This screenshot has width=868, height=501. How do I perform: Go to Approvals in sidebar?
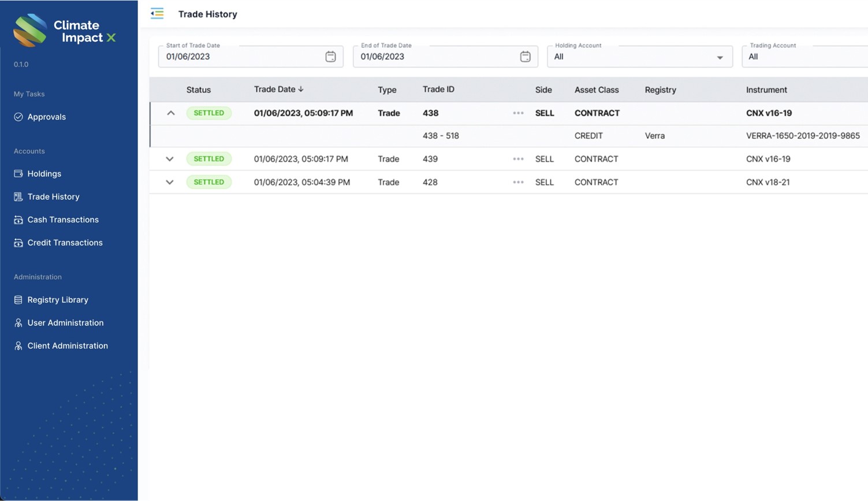click(47, 117)
